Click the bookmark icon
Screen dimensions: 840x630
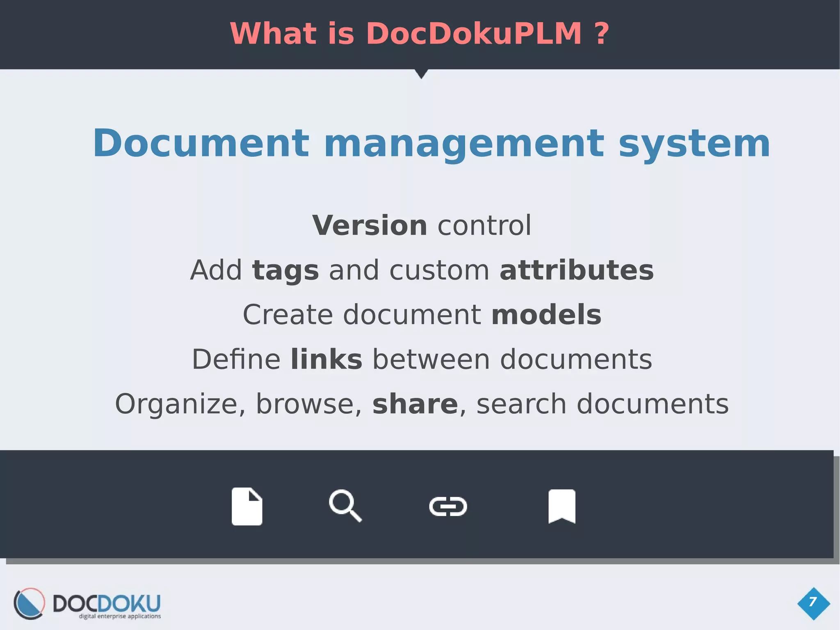coord(562,506)
